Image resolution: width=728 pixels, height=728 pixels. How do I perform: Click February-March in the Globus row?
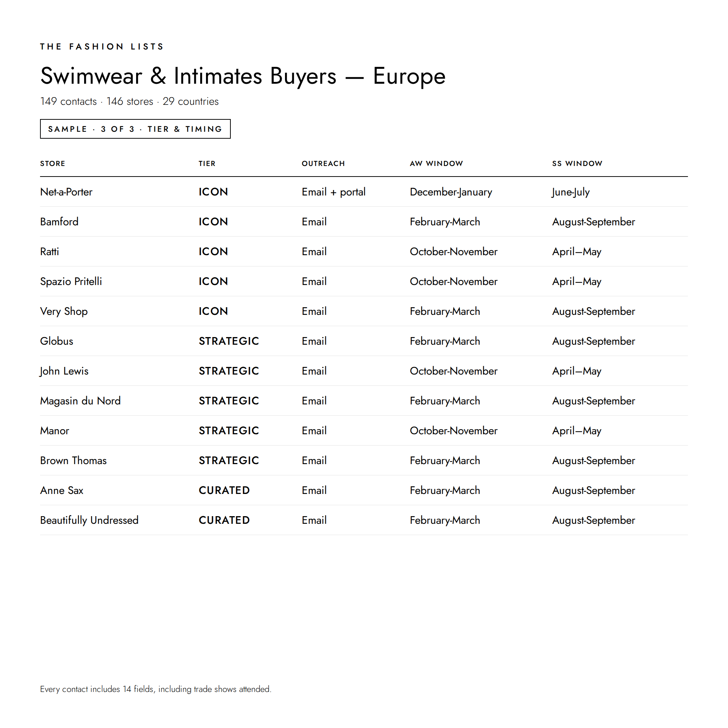[445, 341]
